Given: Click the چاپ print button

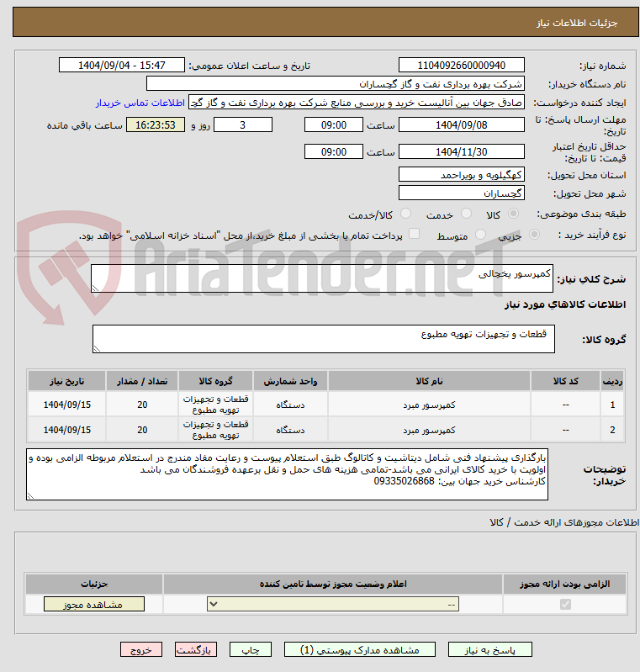Looking at the screenshot, I should (251, 650).
